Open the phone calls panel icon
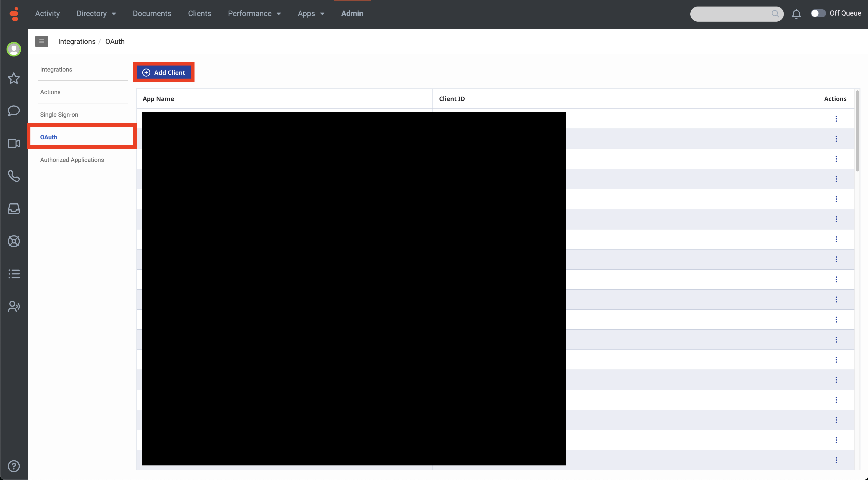868x480 pixels. pyautogui.click(x=14, y=176)
